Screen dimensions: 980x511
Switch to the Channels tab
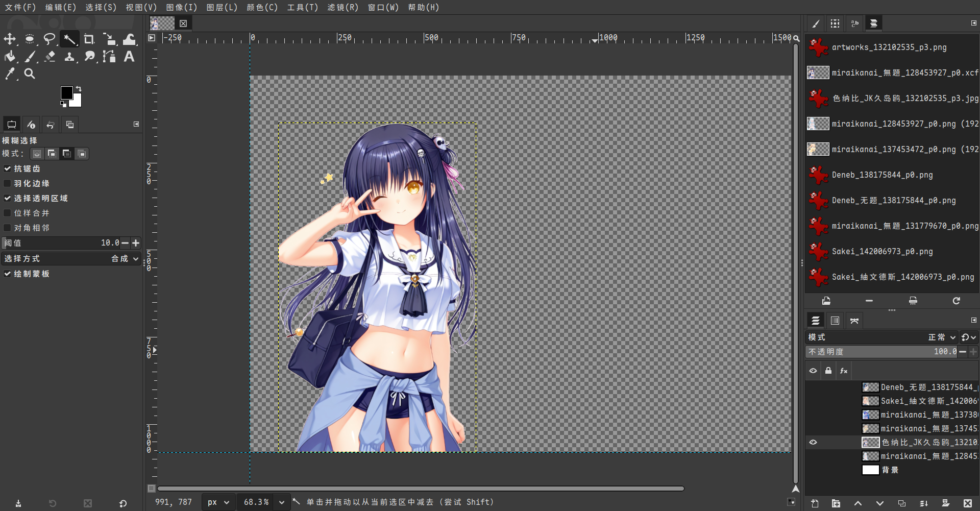click(835, 321)
